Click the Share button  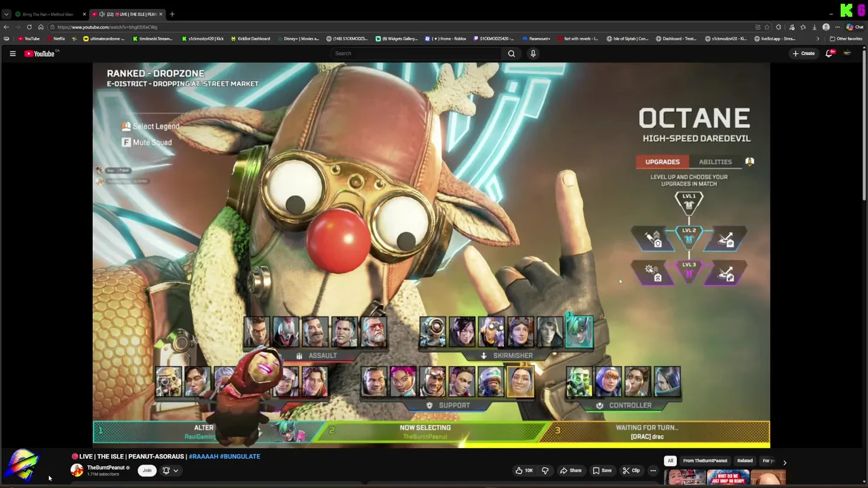click(571, 470)
